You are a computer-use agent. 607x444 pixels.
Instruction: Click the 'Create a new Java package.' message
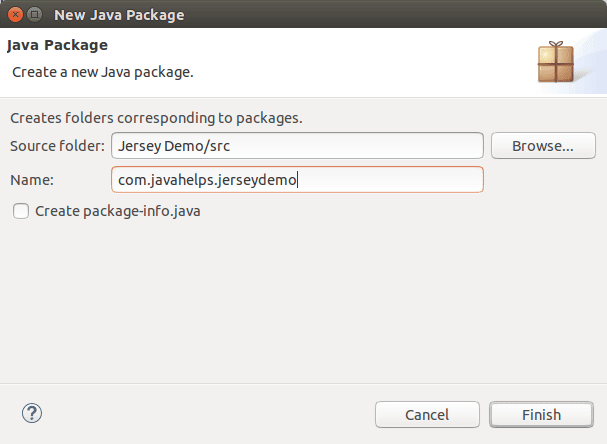click(103, 72)
